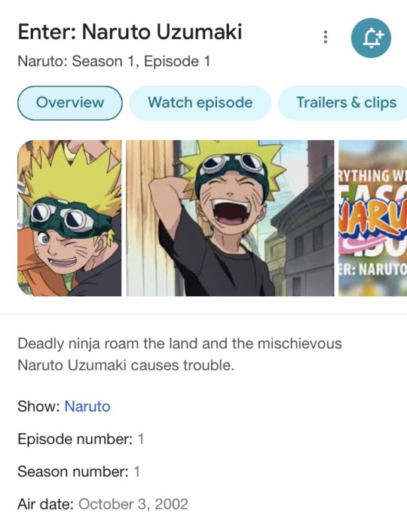Click the Show label row

[64, 406]
